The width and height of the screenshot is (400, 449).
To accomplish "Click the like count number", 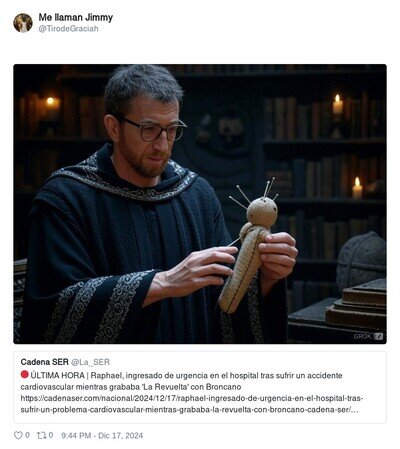I will pyautogui.click(x=27, y=435).
